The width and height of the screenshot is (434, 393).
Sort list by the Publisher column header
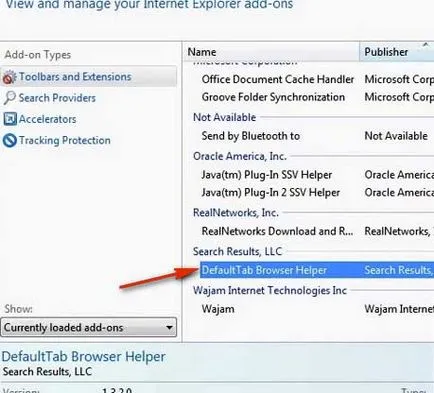[x=397, y=52]
